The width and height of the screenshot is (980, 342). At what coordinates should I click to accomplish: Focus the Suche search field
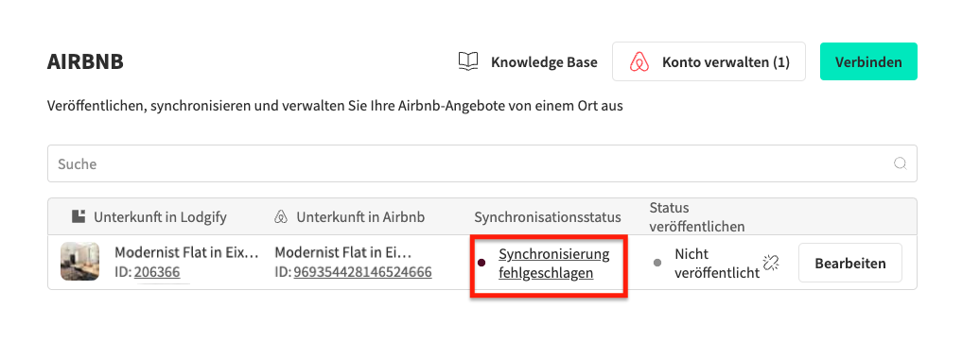pos(481,163)
